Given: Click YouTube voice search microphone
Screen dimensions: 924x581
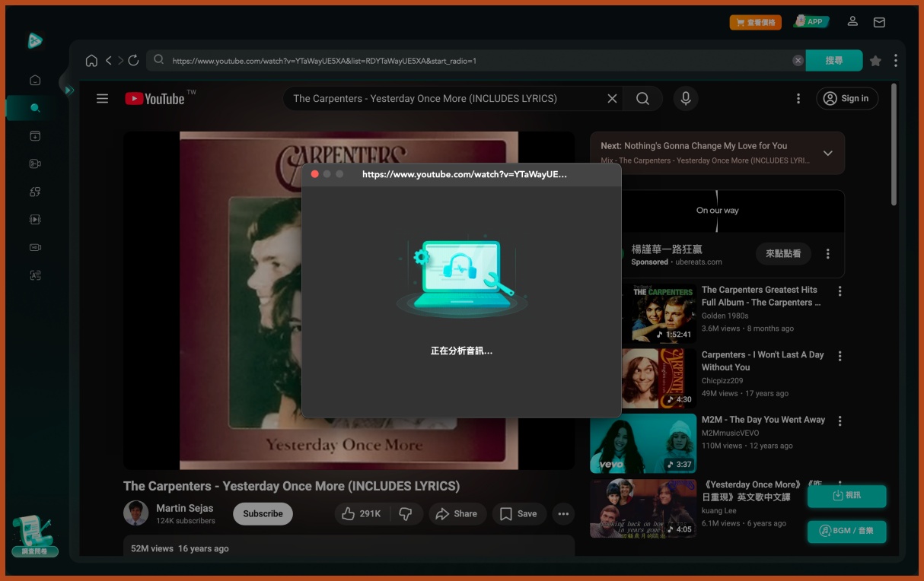Looking at the screenshot, I should point(685,98).
